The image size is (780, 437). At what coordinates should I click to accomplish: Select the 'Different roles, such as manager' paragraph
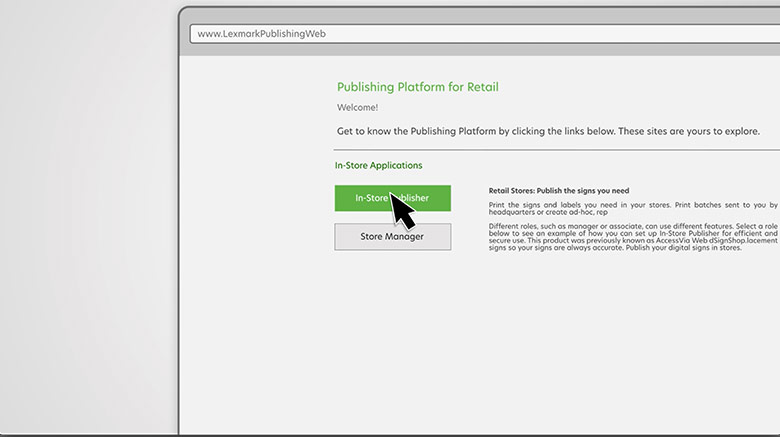coord(633,237)
